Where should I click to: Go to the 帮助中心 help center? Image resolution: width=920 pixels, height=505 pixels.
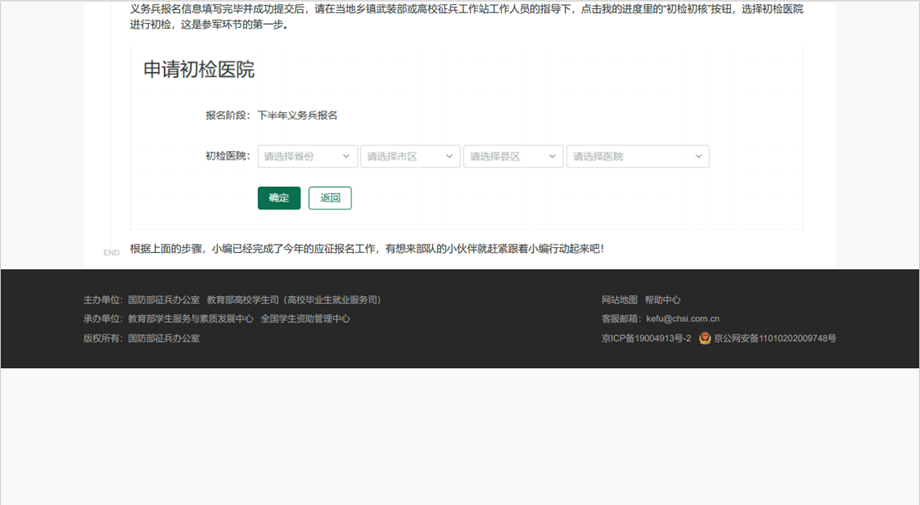[662, 300]
